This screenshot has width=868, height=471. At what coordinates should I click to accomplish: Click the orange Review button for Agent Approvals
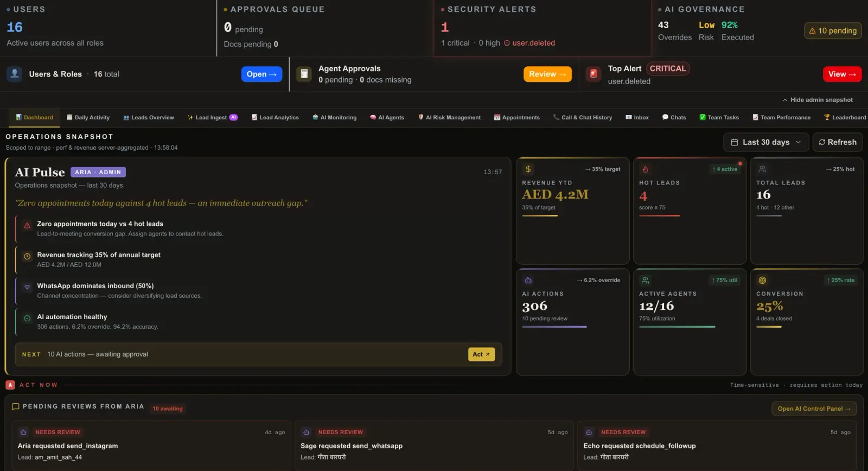click(547, 74)
